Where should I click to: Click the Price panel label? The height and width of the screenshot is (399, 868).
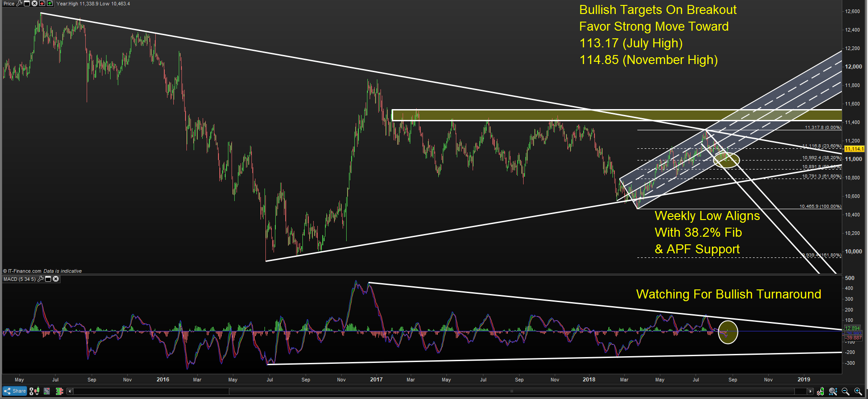[9, 4]
